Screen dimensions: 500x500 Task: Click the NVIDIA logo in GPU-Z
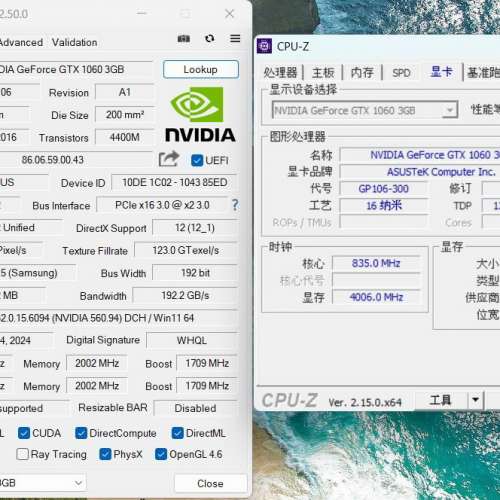200,114
